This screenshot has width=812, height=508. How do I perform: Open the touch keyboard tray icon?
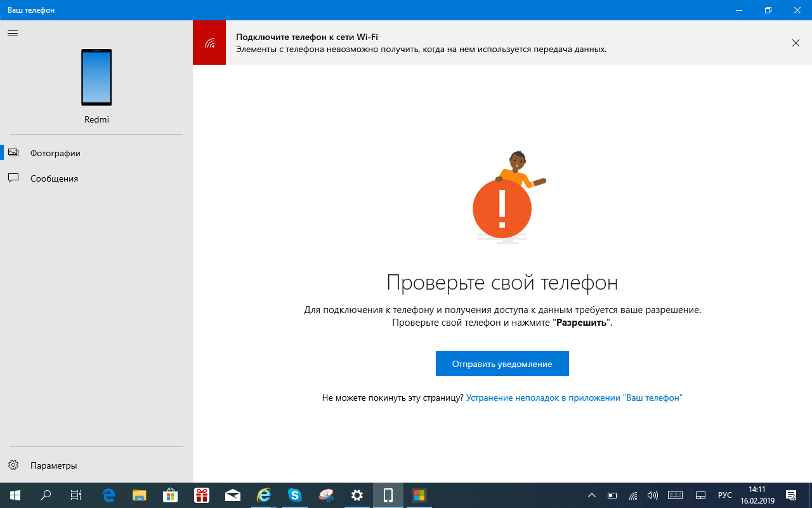click(675, 495)
